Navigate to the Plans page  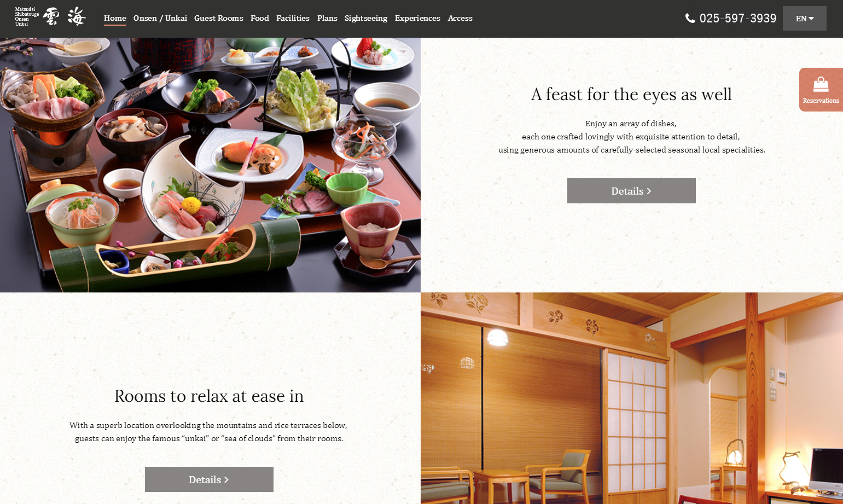pos(327,18)
